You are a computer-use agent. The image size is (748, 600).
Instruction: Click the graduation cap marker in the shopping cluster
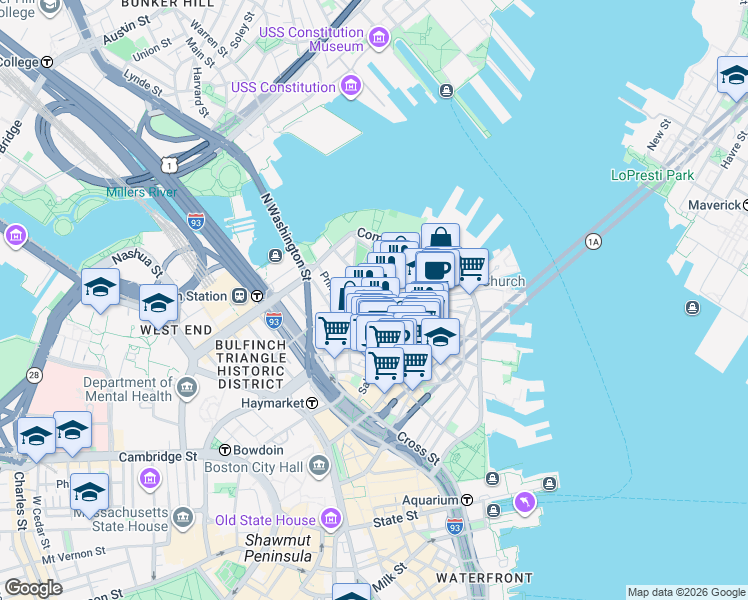tap(441, 338)
